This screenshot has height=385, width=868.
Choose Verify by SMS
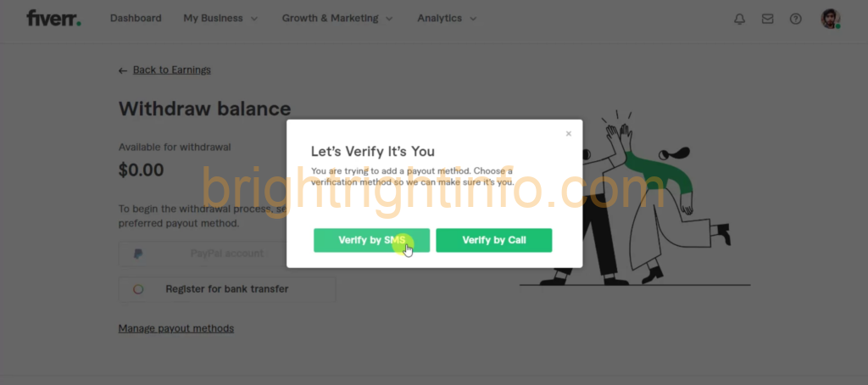coord(371,241)
